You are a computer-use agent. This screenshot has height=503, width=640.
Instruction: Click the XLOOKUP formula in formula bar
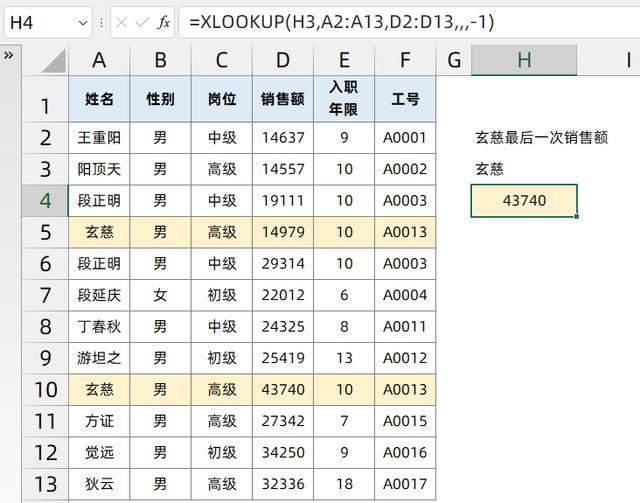point(336,22)
